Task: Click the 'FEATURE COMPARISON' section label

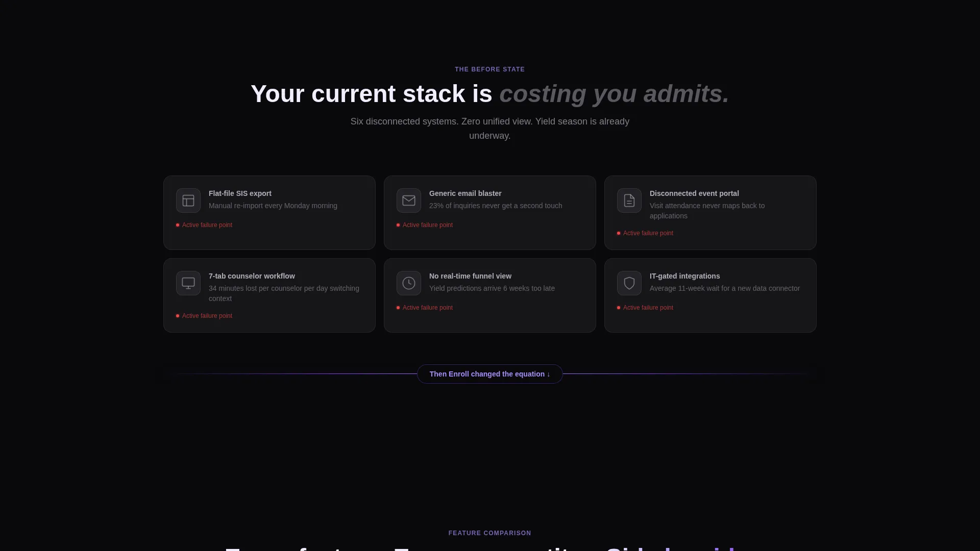Action: click(490, 533)
